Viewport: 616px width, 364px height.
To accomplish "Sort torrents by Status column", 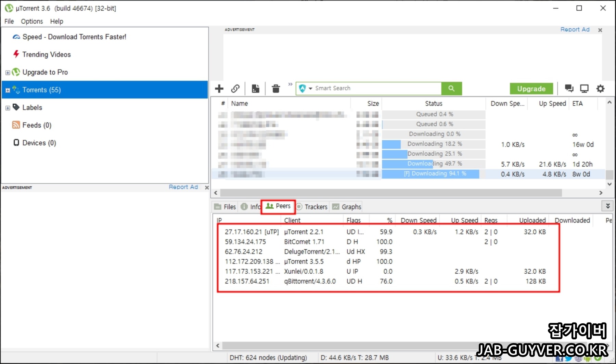I will (x=434, y=103).
